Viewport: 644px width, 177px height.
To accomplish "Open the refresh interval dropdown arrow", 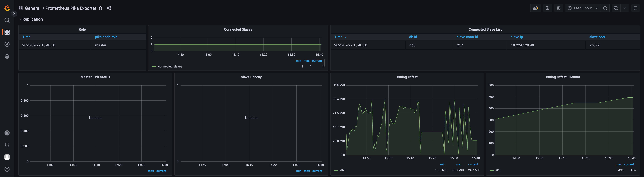I will [x=625, y=8].
